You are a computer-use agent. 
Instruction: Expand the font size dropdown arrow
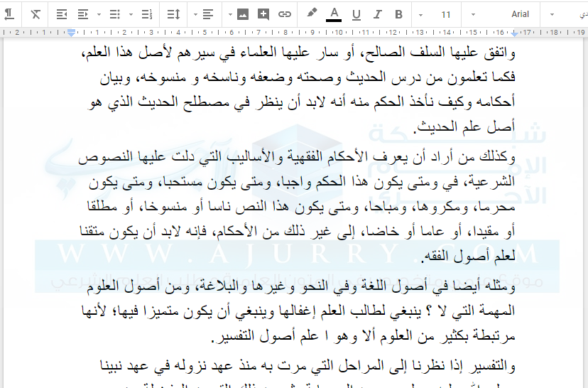(421, 14)
